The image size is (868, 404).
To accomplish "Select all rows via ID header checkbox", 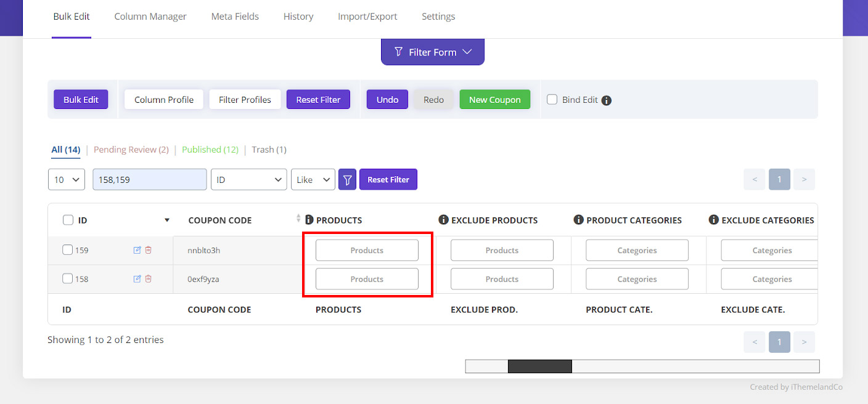I will [x=68, y=220].
